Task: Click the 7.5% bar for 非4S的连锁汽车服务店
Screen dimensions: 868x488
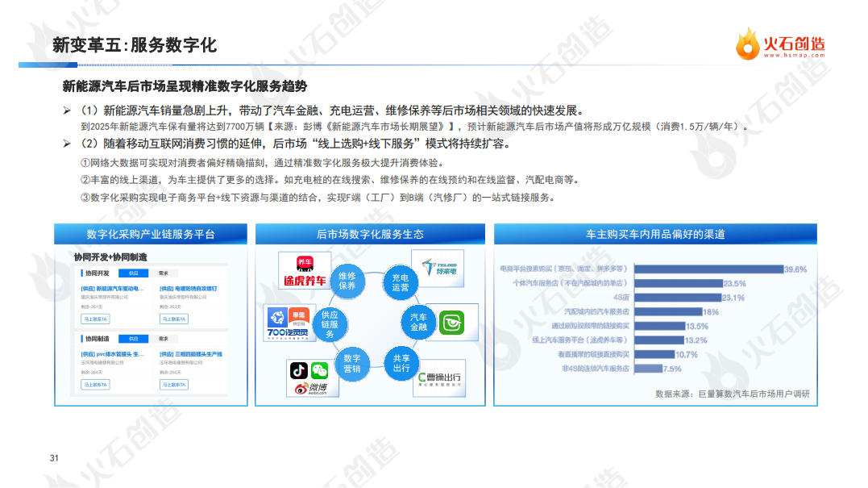Action: tap(648, 369)
